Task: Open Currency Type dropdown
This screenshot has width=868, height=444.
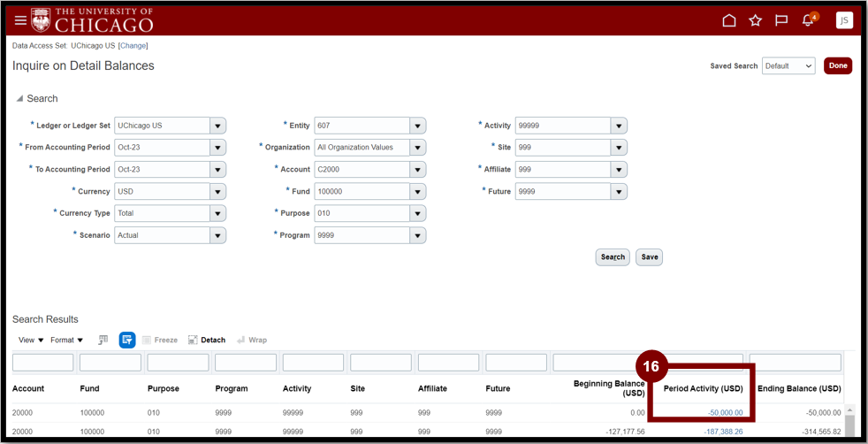Action: pyautogui.click(x=217, y=213)
